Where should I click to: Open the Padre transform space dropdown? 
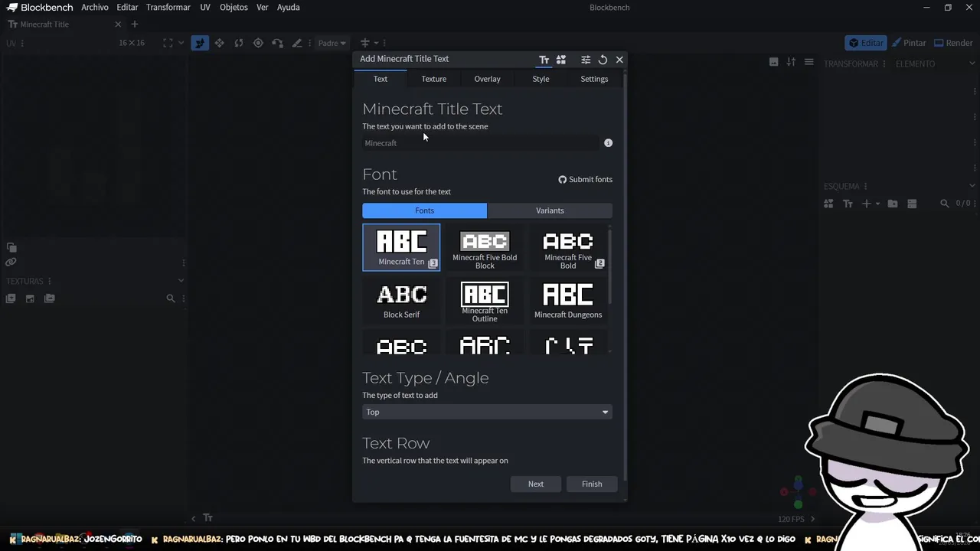[332, 43]
